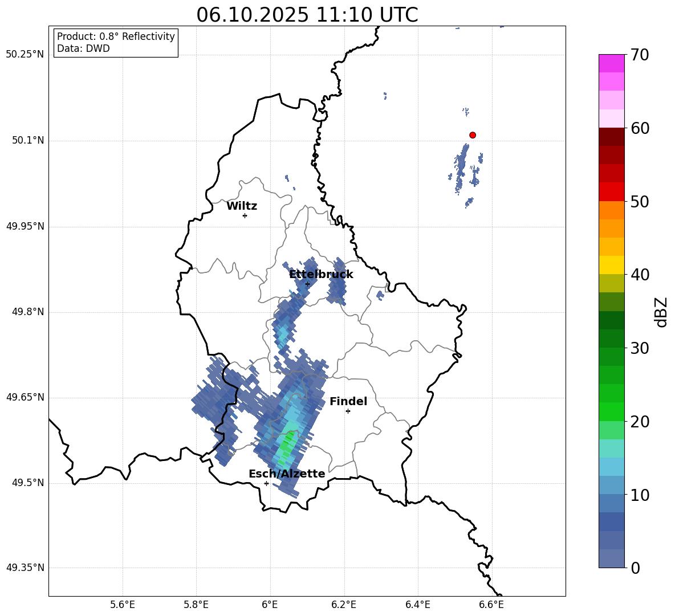Click the green reflectivity core north of Esch/Alzette
The image size is (675, 616).
click(287, 447)
